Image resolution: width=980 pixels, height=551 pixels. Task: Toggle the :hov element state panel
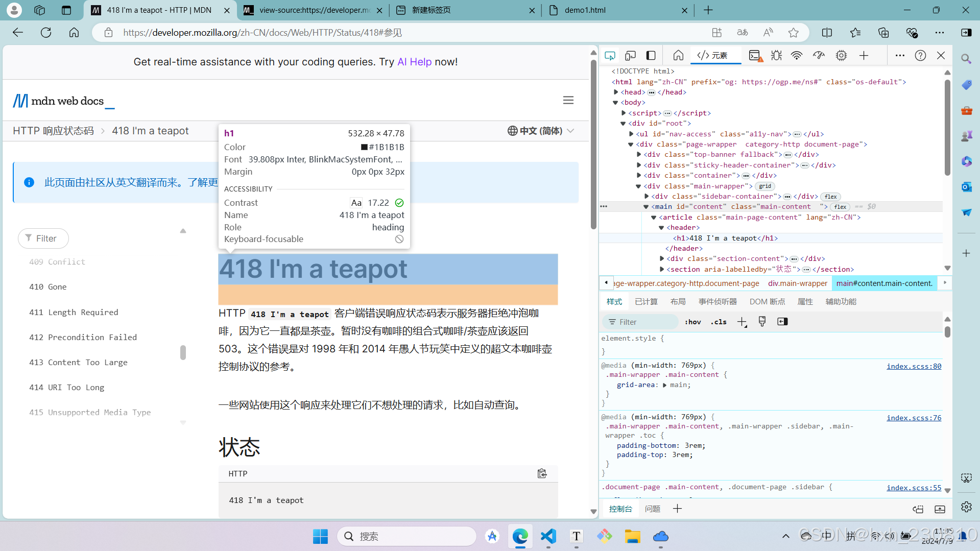(x=692, y=322)
